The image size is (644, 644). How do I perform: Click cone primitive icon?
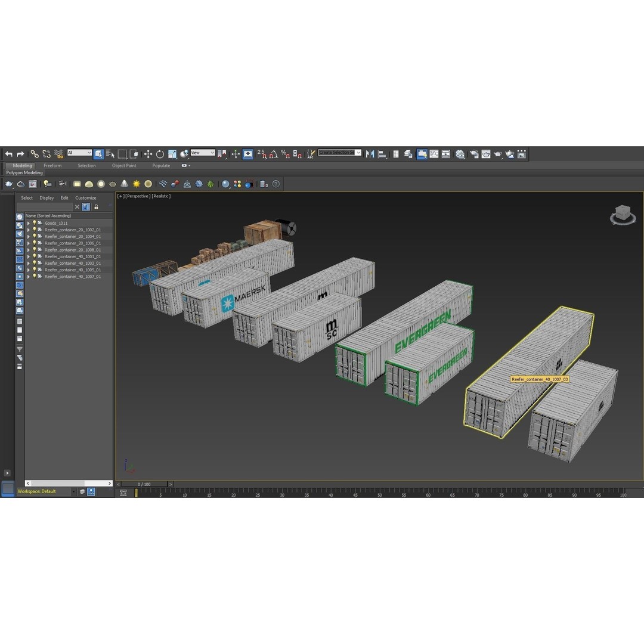coord(125,184)
